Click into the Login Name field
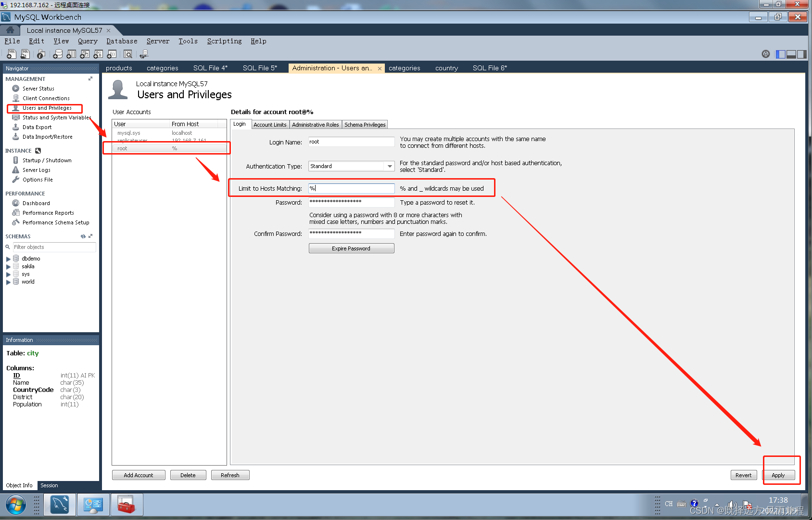This screenshot has height=520, width=812. click(351, 142)
